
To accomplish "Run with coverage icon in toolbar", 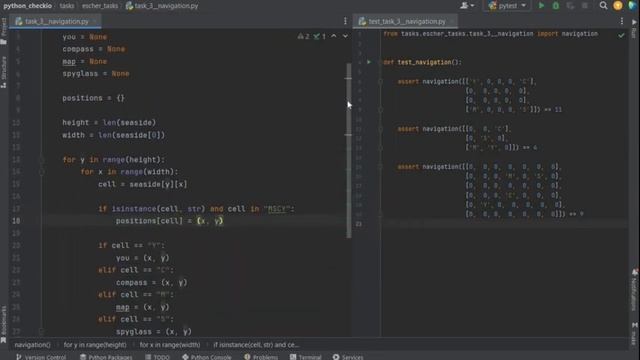I will (570, 6).
